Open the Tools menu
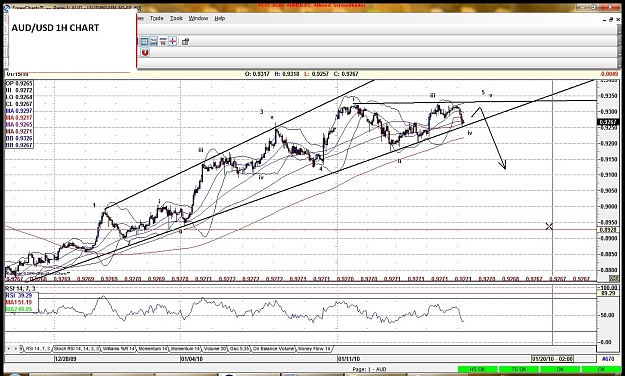The height and width of the screenshot is (376, 625). tap(176, 18)
